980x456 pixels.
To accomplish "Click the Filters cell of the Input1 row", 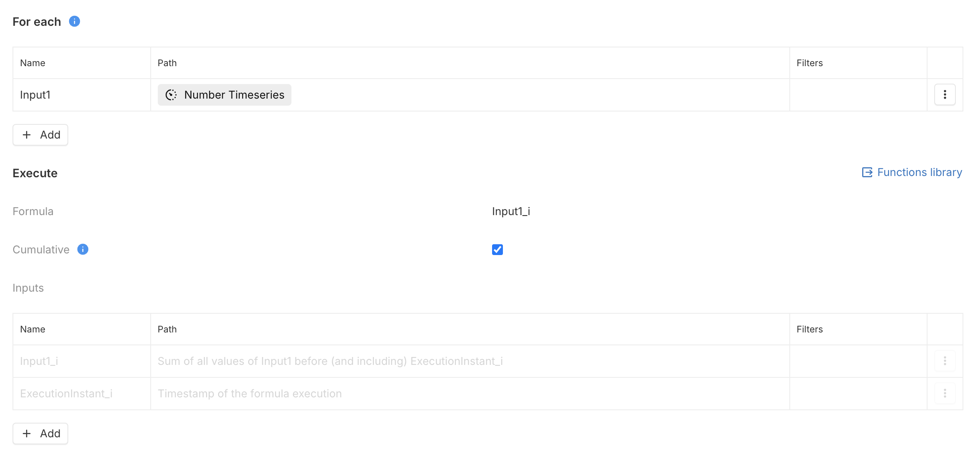I will (858, 94).
